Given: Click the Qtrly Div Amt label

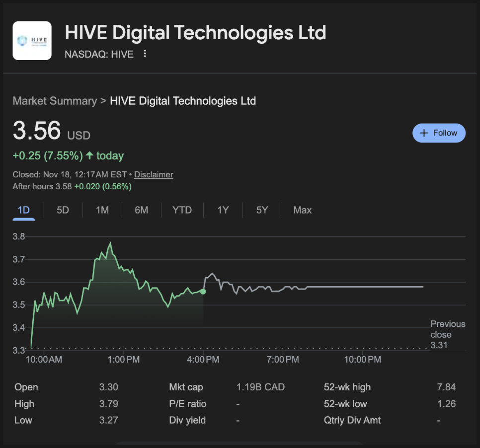Looking at the screenshot, I should [352, 420].
